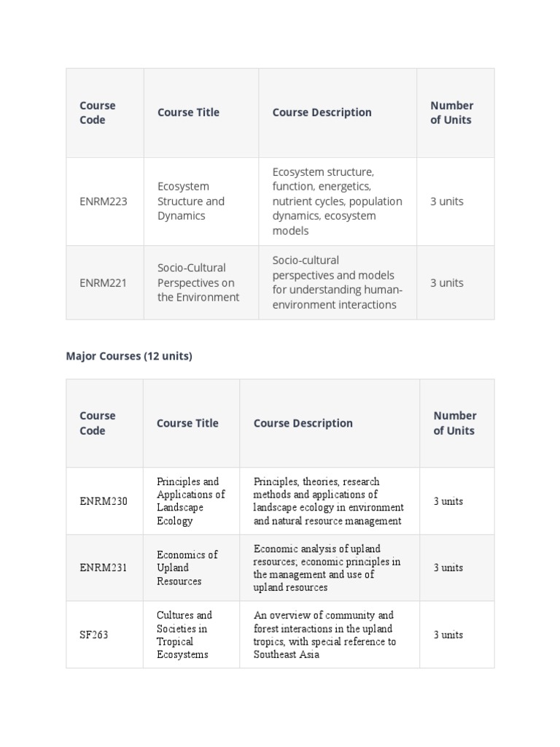Click the Major Courses (12 units) heading
Screen dimensions: 560x747
(x=129, y=356)
